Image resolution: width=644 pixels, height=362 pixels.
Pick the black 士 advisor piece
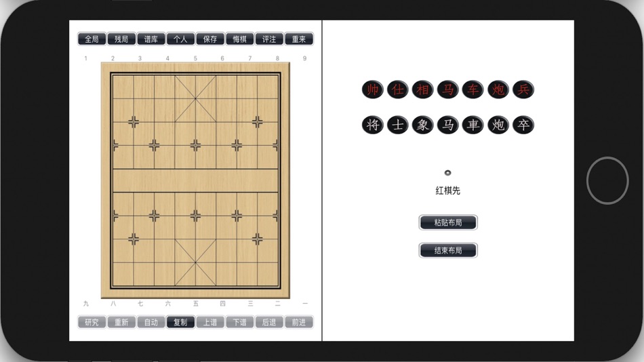pyautogui.click(x=397, y=125)
